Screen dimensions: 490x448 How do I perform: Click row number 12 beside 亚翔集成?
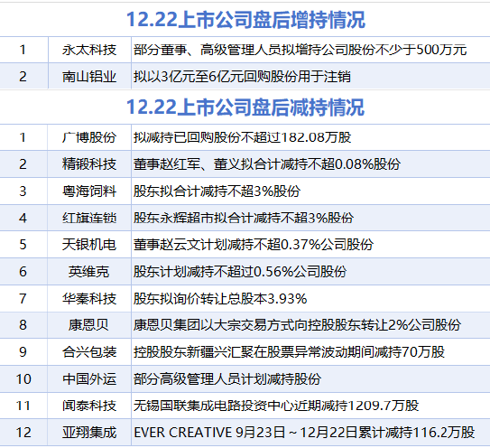(23, 433)
